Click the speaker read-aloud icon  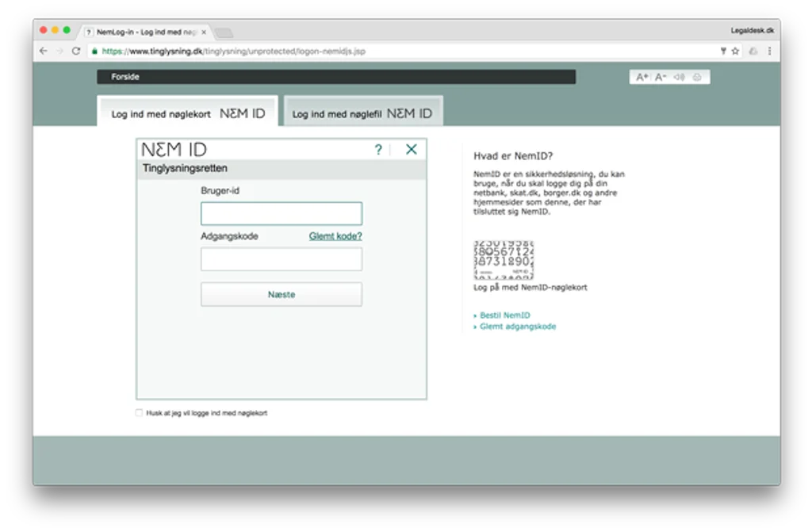(x=679, y=77)
